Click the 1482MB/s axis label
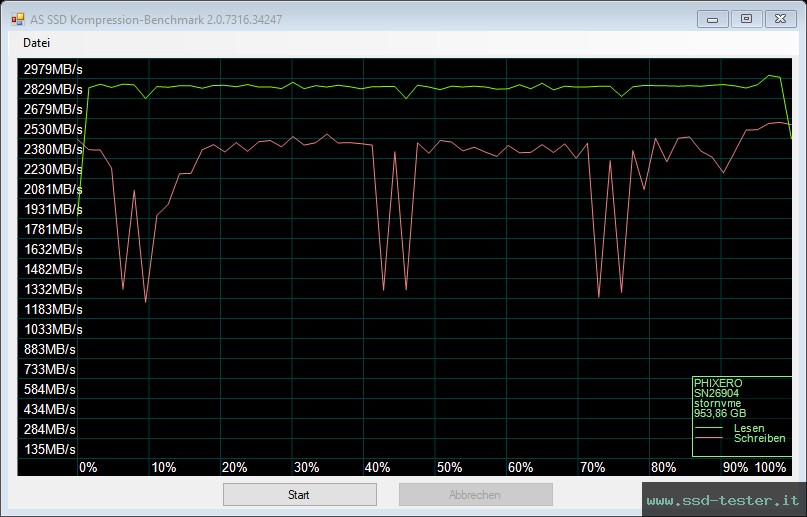 click(x=53, y=270)
